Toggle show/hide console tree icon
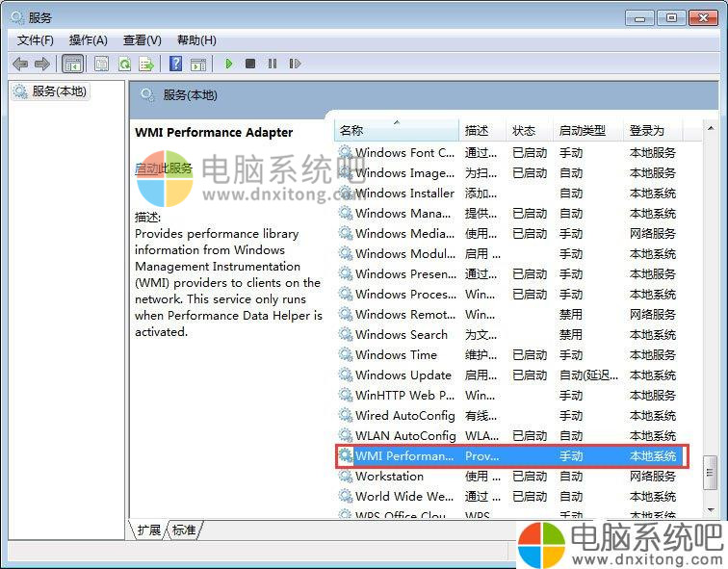This screenshot has width=728, height=569. [73, 64]
